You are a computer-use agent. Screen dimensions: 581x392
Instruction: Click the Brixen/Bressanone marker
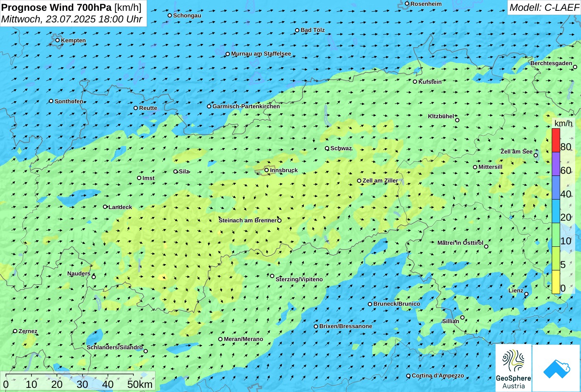pos(316,326)
